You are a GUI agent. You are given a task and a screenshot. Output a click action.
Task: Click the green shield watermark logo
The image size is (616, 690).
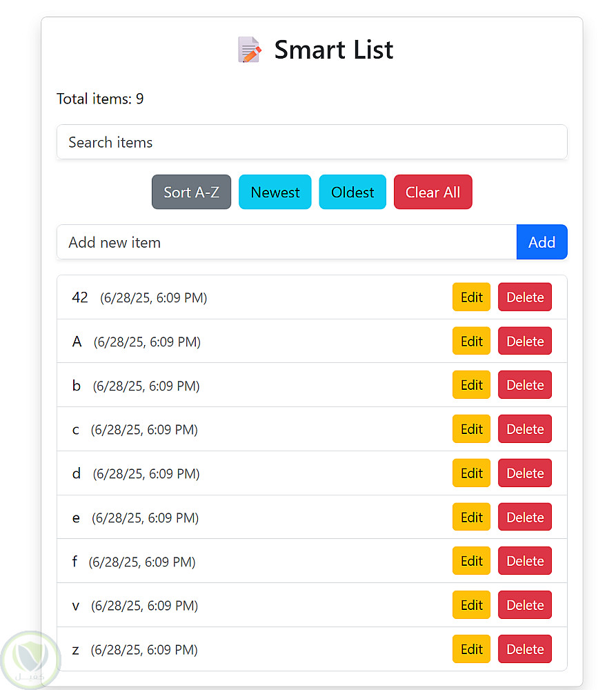[30, 659]
